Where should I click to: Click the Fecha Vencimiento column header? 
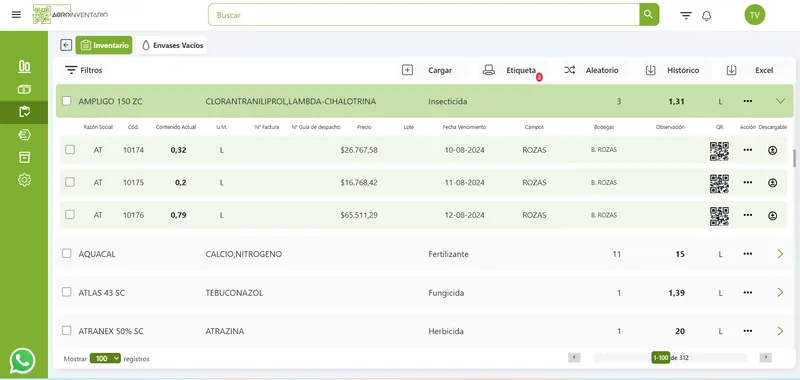click(464, 127)
